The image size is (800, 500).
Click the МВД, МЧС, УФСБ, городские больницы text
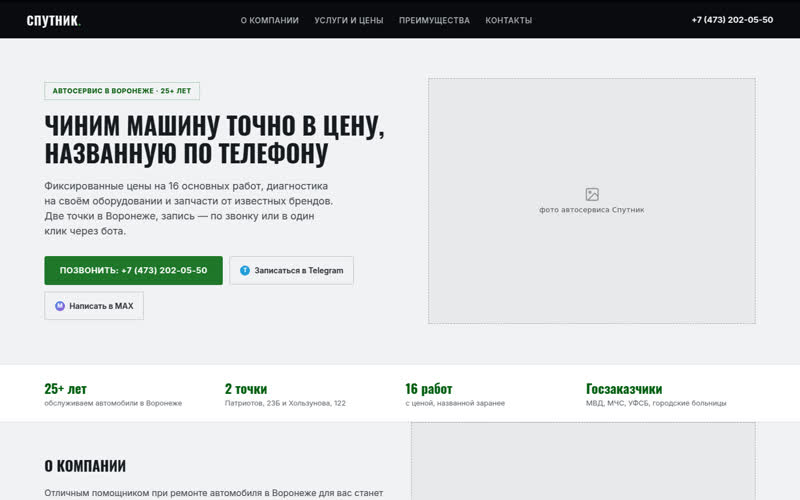[656, 403]
